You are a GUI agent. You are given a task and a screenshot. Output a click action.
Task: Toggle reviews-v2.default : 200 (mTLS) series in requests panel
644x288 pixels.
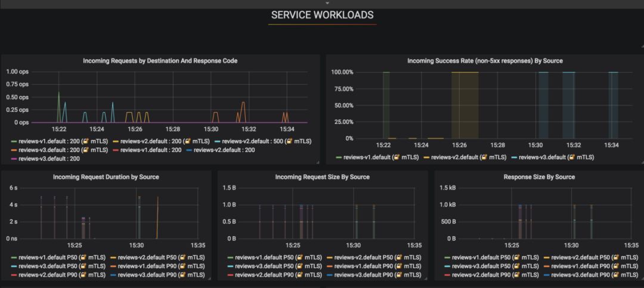166,141
